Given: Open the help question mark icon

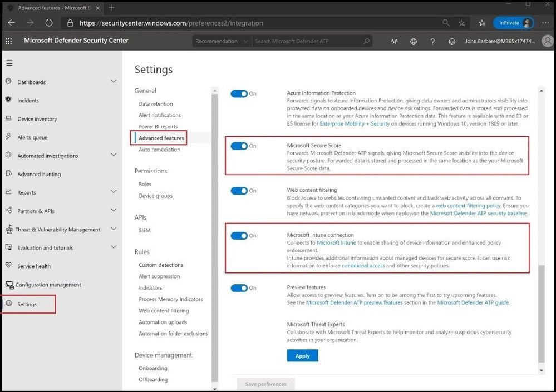Looking at the screenshot, I should pyautogui.click(x=432, y=42).
